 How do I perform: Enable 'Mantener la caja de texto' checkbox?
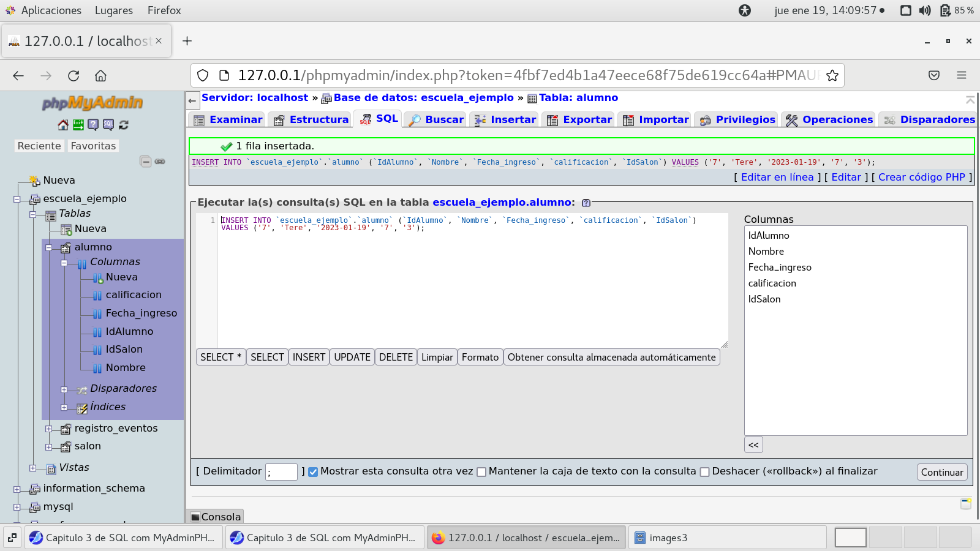coord(481,472)
